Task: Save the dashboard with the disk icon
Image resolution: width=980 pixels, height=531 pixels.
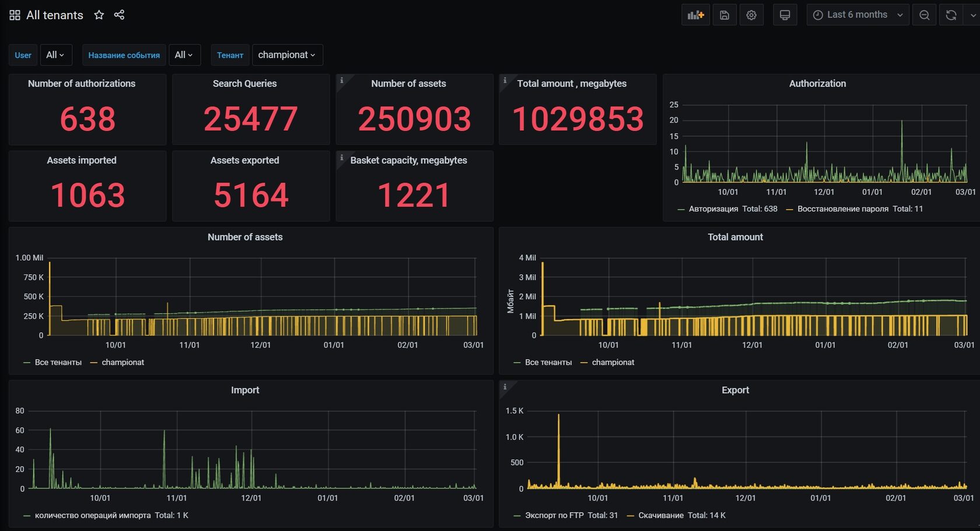Action: pos(724,15)
